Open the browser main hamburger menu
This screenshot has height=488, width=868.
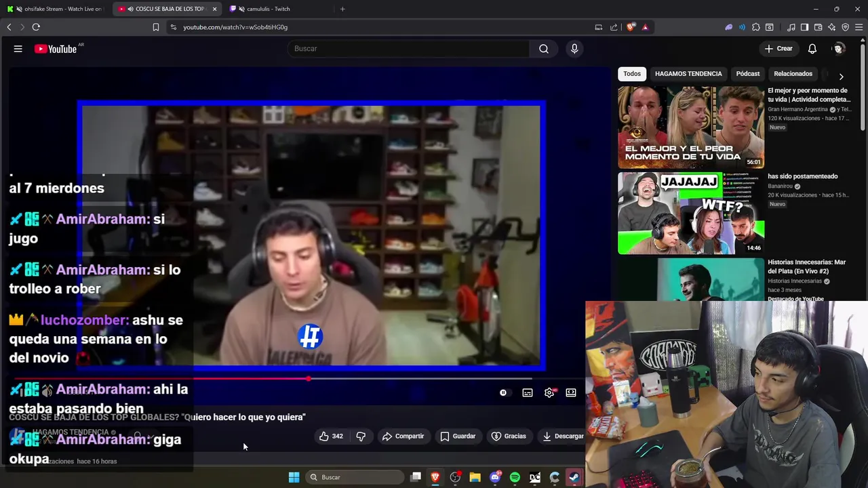pos(859,27)
